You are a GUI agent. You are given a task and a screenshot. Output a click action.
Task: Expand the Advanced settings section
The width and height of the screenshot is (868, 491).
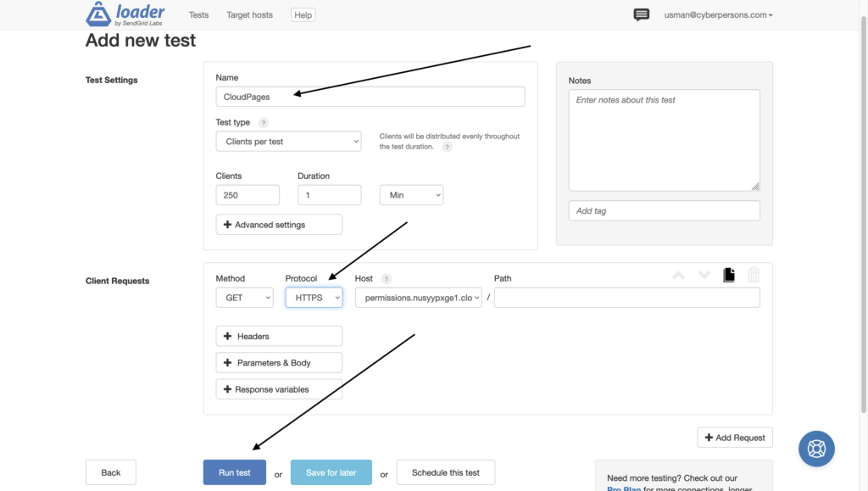[279, 224]
